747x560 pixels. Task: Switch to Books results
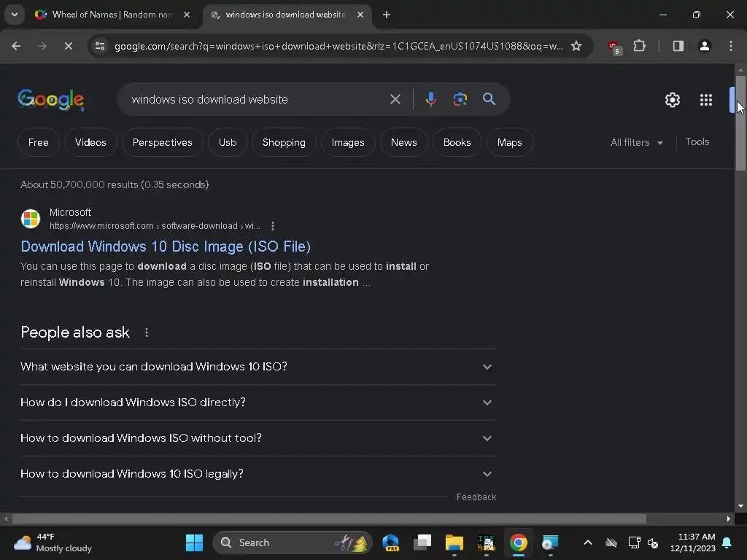(x=457, y=142)
